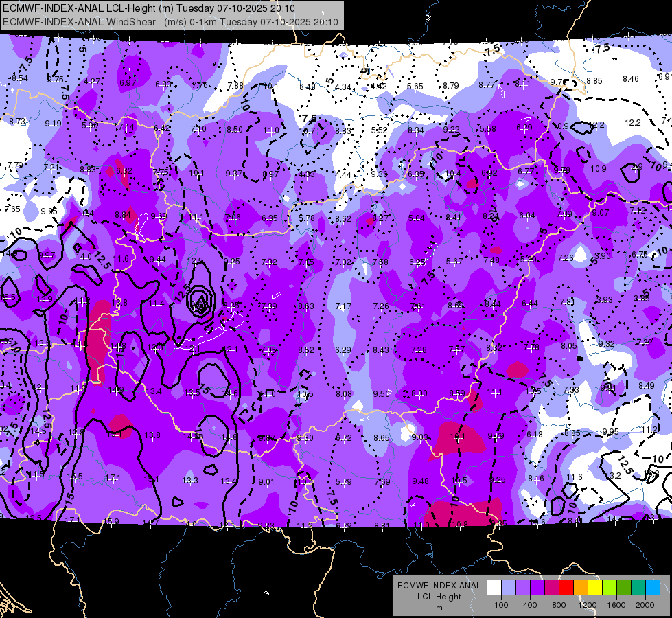Click the 11.6 value near lower right
The image size is (672, 618).
pyautogui.click(x=575, y=477)
